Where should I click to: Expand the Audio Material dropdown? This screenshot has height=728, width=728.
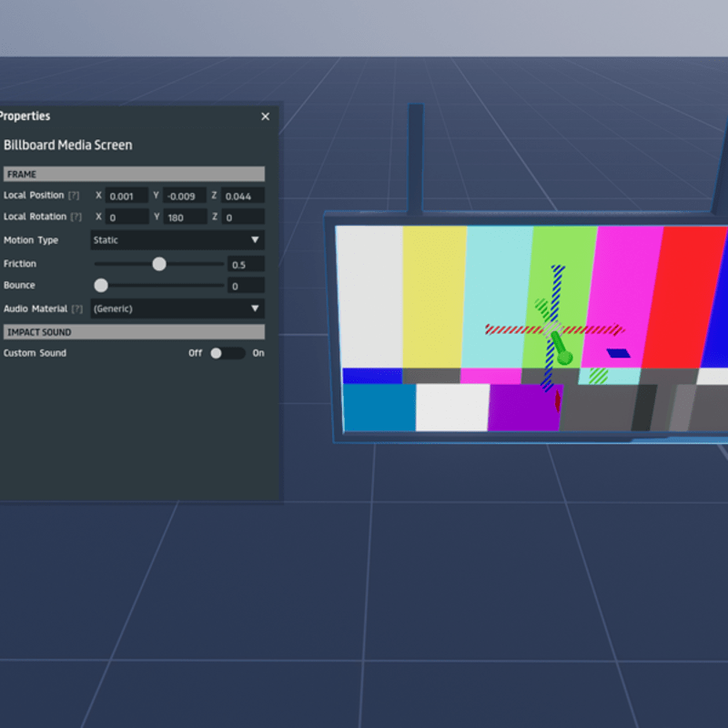coord(177,308)
